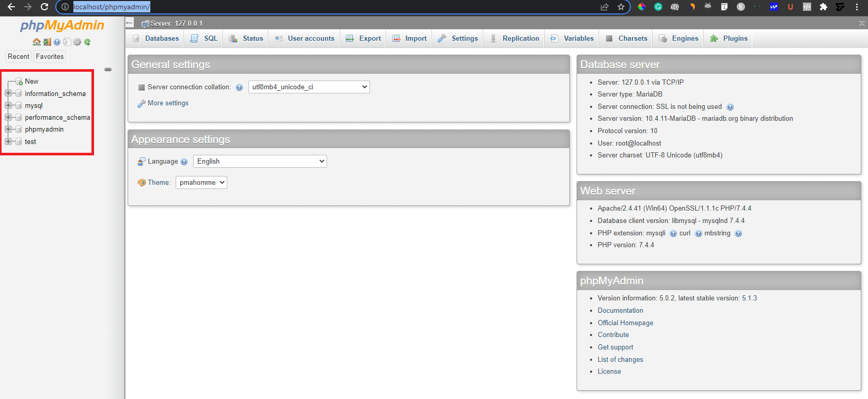Screen dimensions: 868x399
Task: Open the List of changes link
Action: (621, 360)
